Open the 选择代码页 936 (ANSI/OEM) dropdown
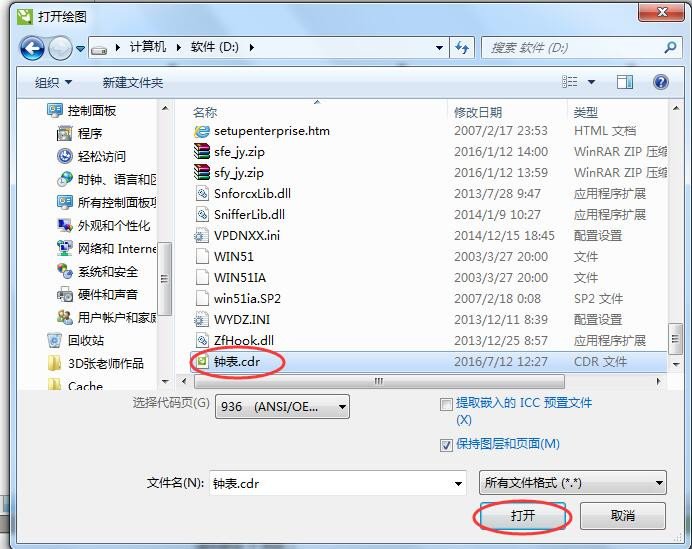Screen dimensions: 692x549 click(282, 406)
